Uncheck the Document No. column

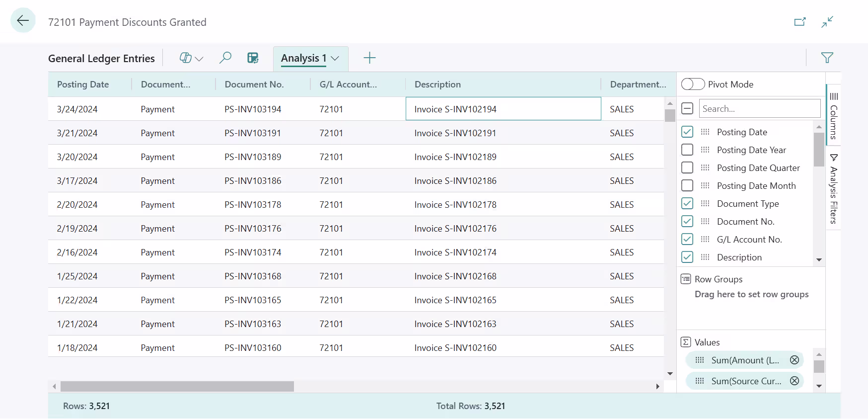[x=687, y=222]
